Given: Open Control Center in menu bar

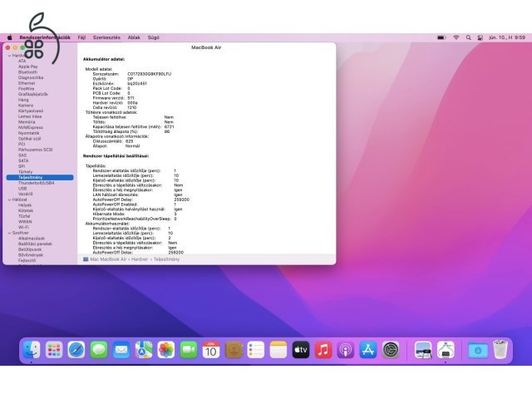Looking at the screenshot, I should tap(480, 37).
